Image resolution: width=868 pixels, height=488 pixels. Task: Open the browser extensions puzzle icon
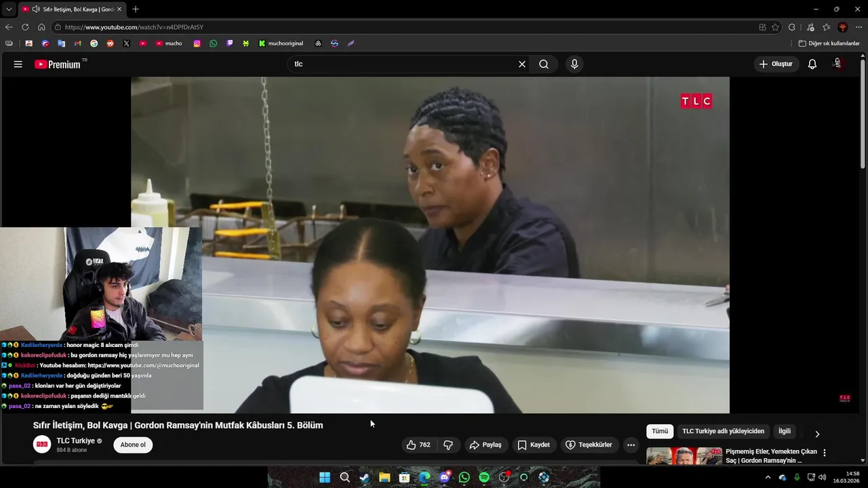tap(792, 27)
